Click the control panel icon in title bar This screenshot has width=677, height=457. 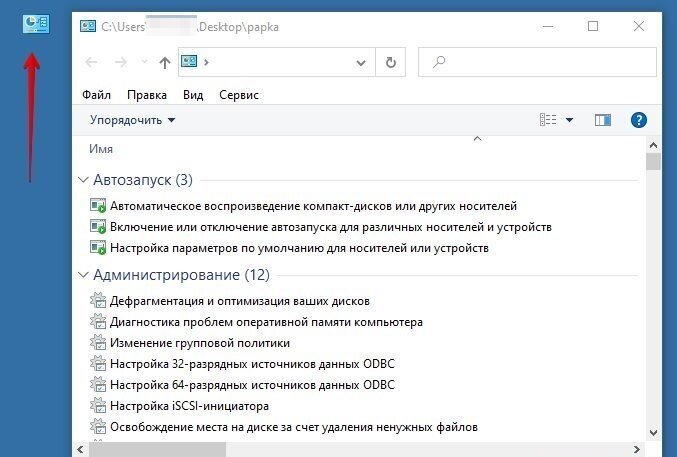88,26
